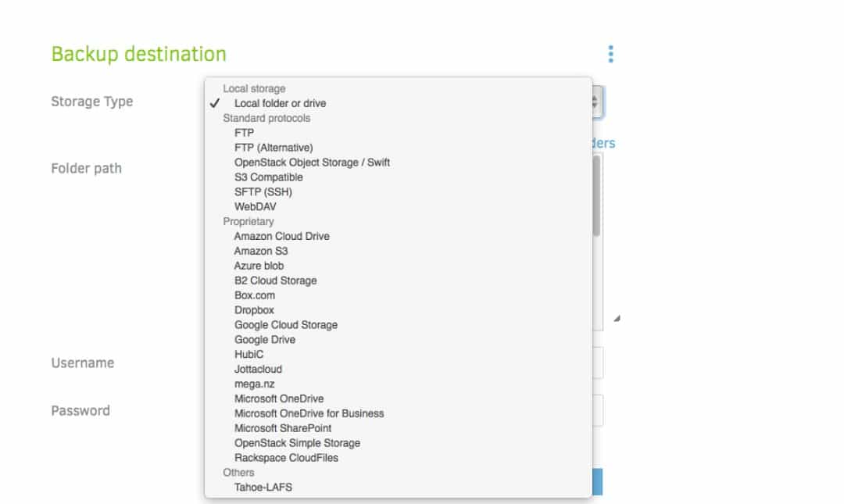Open the three-dot options menu
Viewport: 844px width, 504px height.
[610, 54]
